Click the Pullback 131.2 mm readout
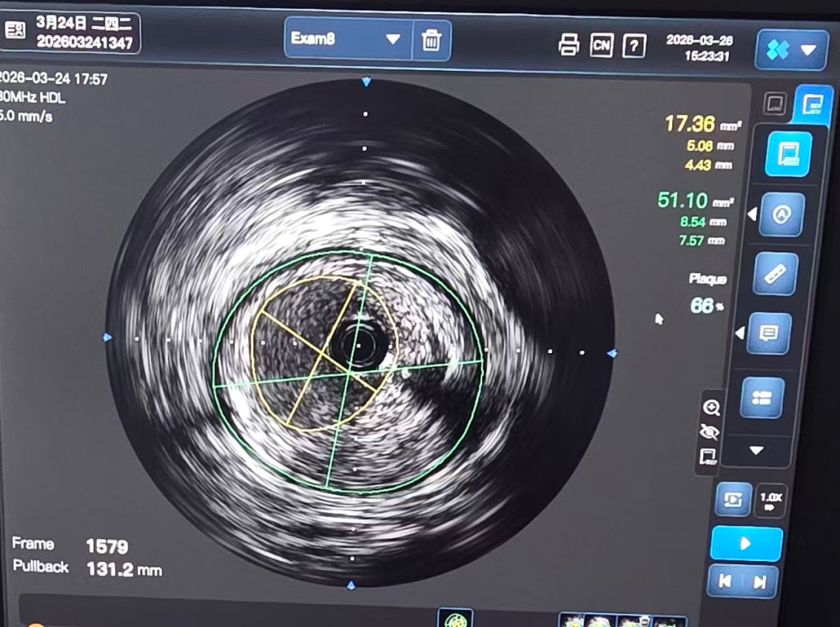 click(x=87, y=568)
